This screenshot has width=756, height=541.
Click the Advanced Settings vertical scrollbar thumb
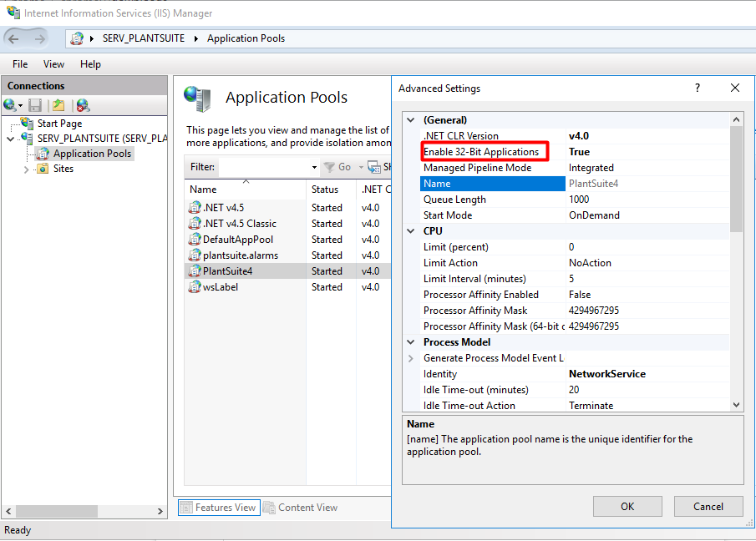click(736, 179)
